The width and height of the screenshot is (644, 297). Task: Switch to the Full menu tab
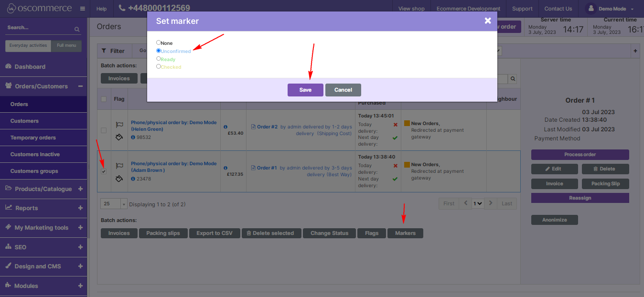point(66,45)
